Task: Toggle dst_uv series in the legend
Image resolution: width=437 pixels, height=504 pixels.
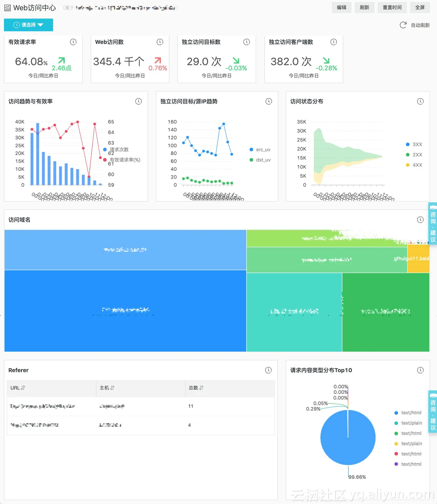Action: click(260, 160)
